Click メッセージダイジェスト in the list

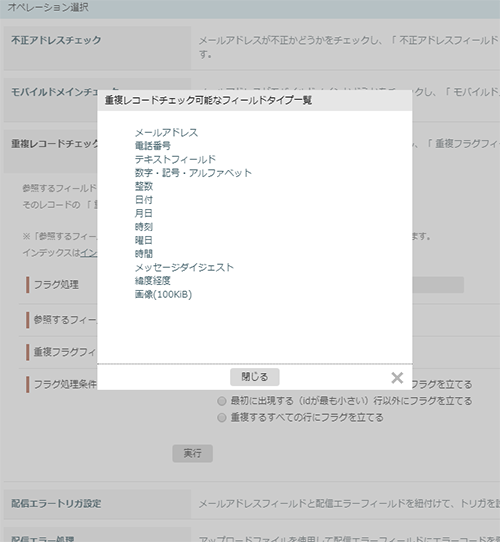(x=184, y=267)
